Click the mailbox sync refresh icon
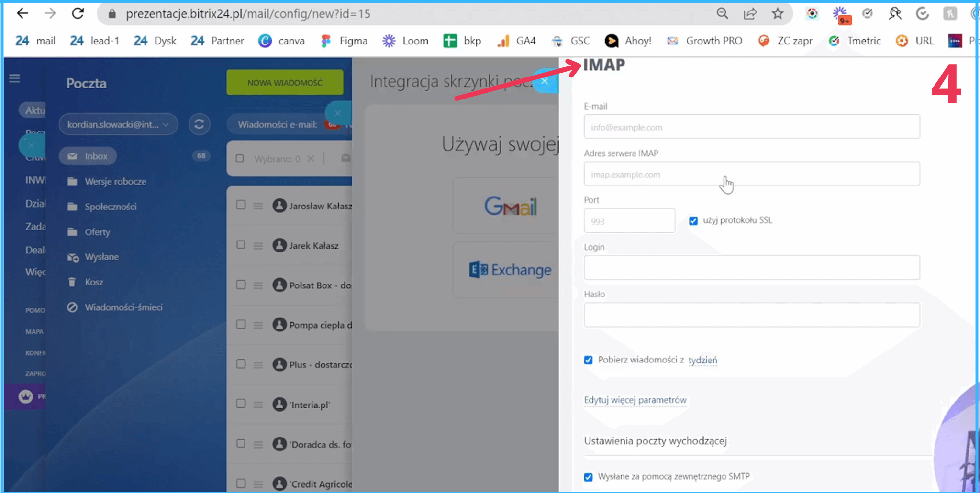Image resolution: width=980 pixels, height=493 pixels. [x=199, y=124]
